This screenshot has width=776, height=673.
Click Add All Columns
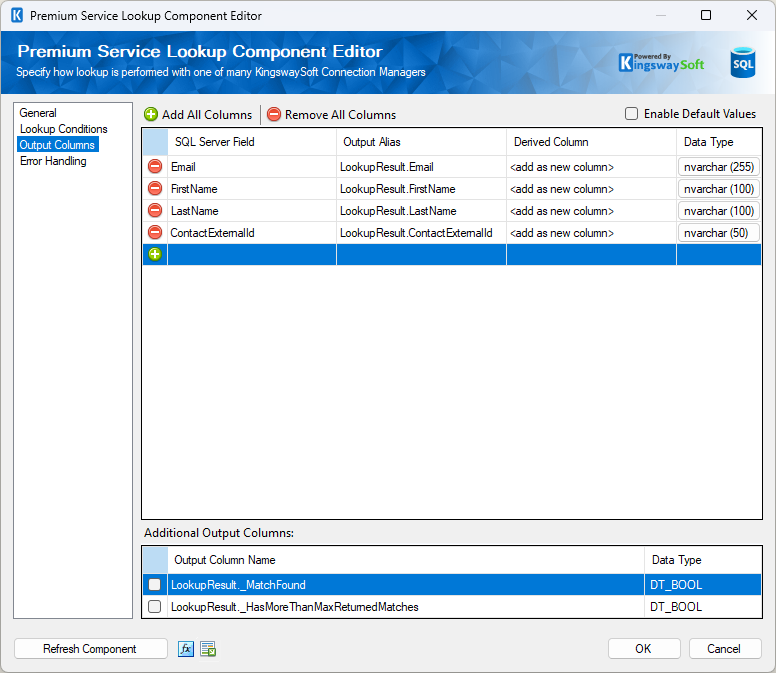198,114
